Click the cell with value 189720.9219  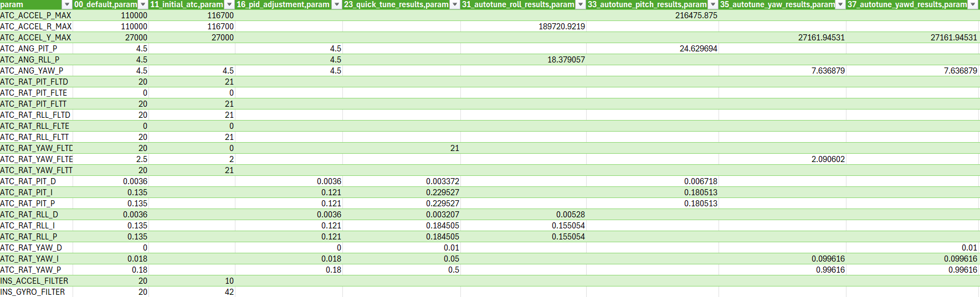(x=523, y=27)
